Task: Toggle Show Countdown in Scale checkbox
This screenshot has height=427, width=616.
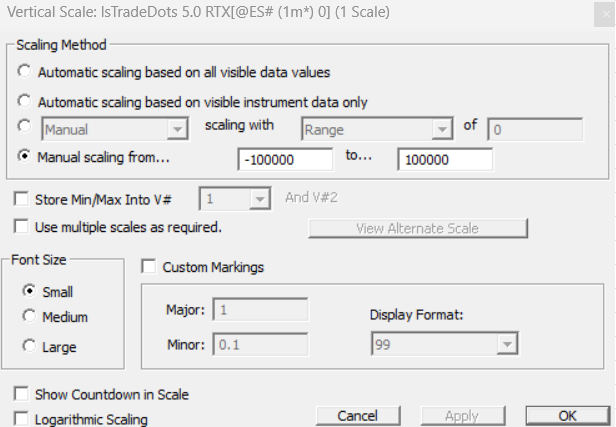Action: [x=22, y=394]
